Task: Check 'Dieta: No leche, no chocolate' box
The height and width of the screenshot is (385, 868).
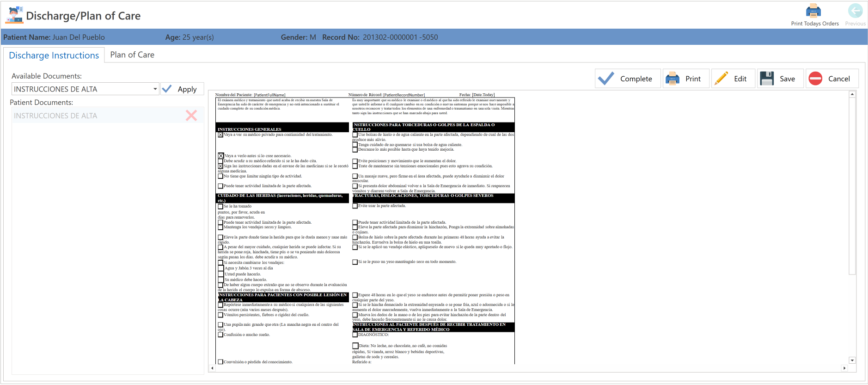Action: tap(355, 346)
